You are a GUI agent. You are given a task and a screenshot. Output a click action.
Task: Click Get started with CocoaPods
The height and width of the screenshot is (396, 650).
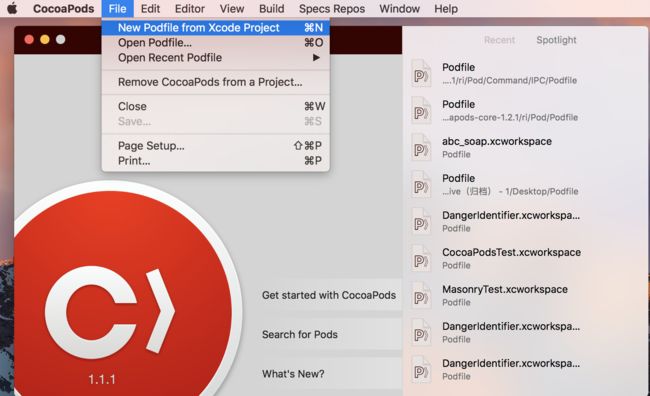[329, 295]
